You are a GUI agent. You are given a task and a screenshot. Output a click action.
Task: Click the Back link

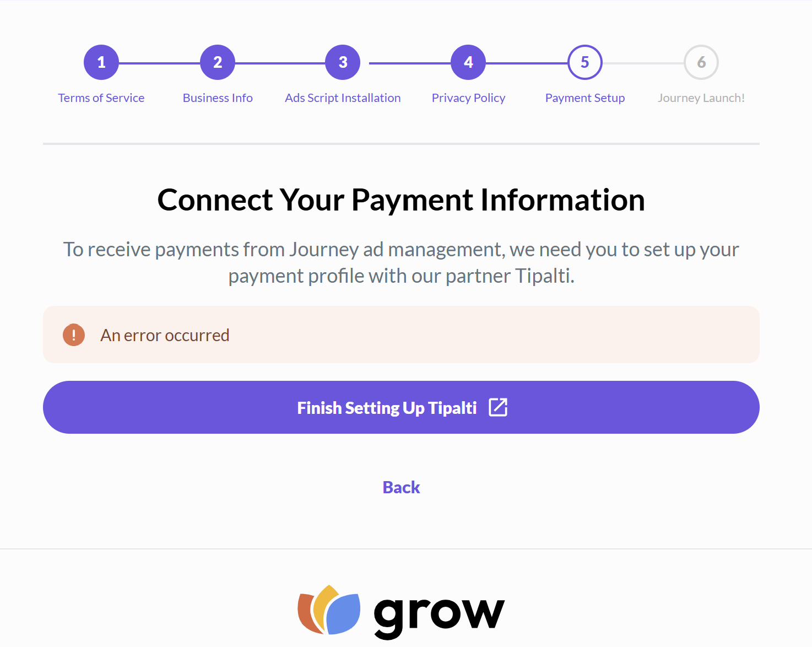[401, 488]
